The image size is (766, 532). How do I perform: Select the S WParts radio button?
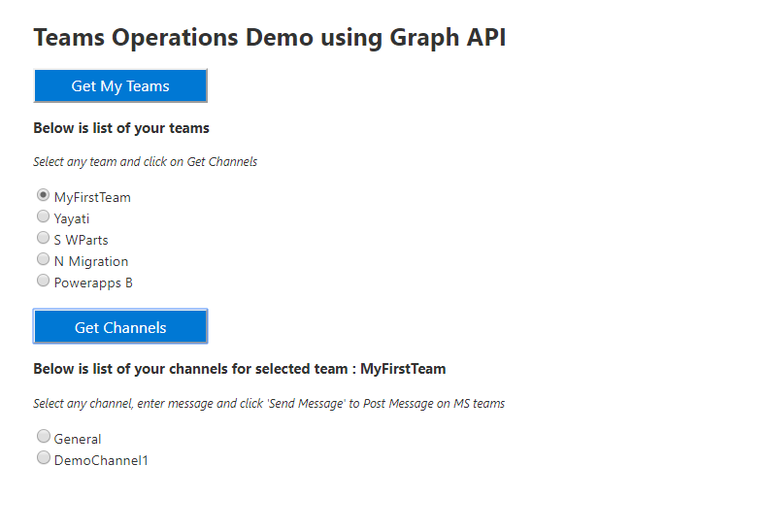pos(44,238)
